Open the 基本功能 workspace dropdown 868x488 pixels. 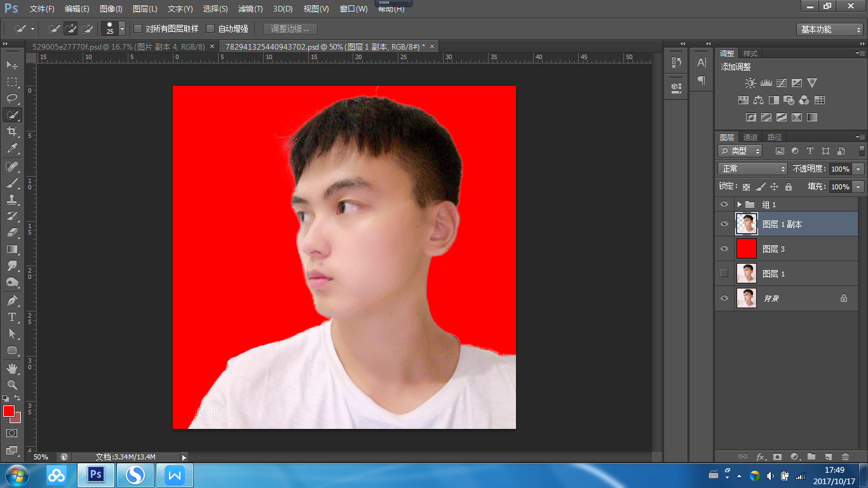[x=829, y=29]
